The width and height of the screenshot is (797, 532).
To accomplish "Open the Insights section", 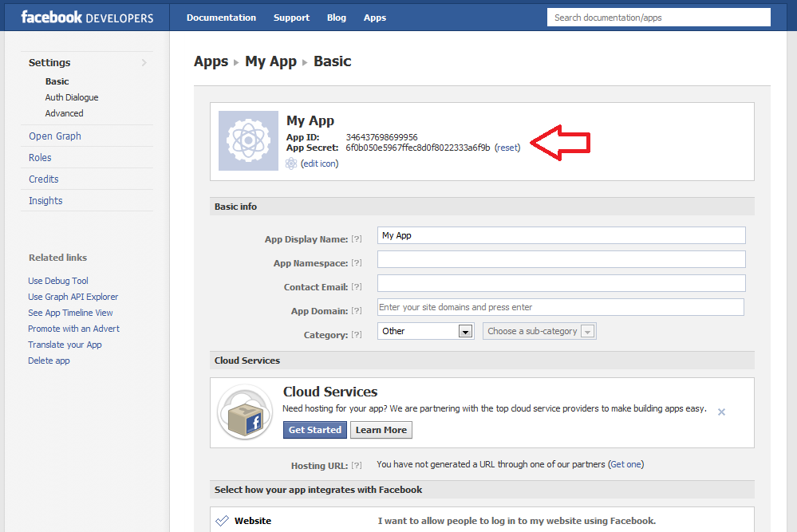I will [45, 201].
